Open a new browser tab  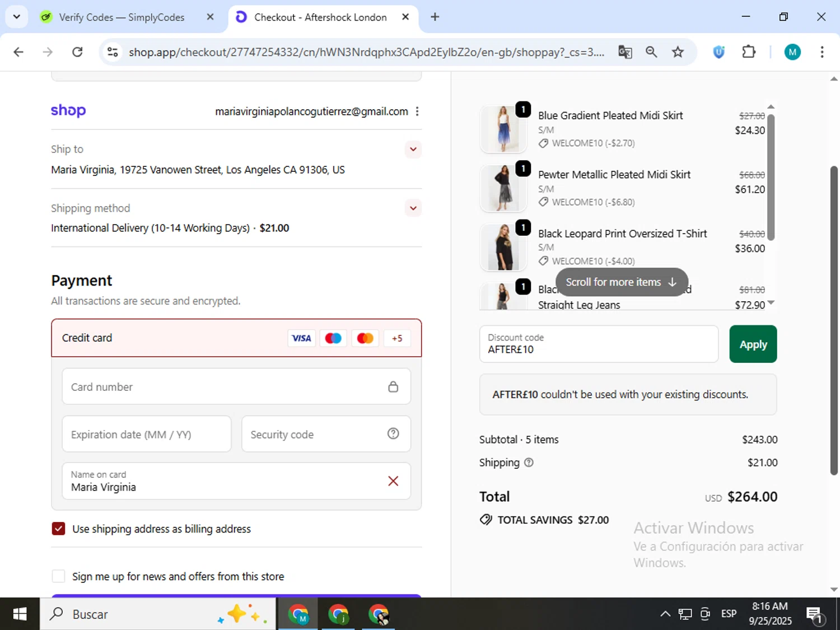click(435, 17)
